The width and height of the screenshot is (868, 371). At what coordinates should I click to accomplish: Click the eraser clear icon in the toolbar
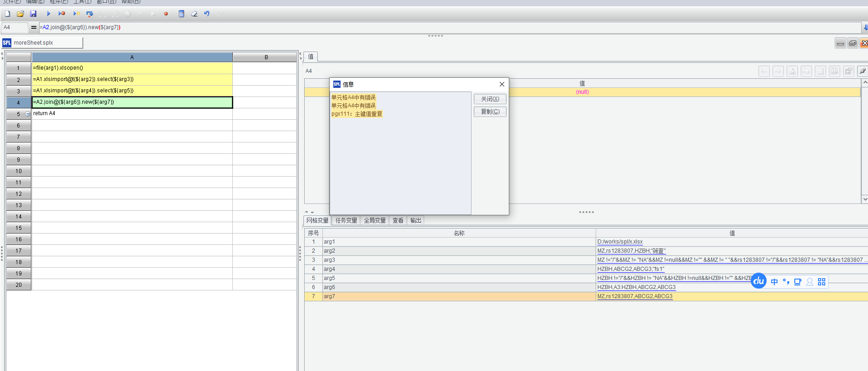(194, 14)
